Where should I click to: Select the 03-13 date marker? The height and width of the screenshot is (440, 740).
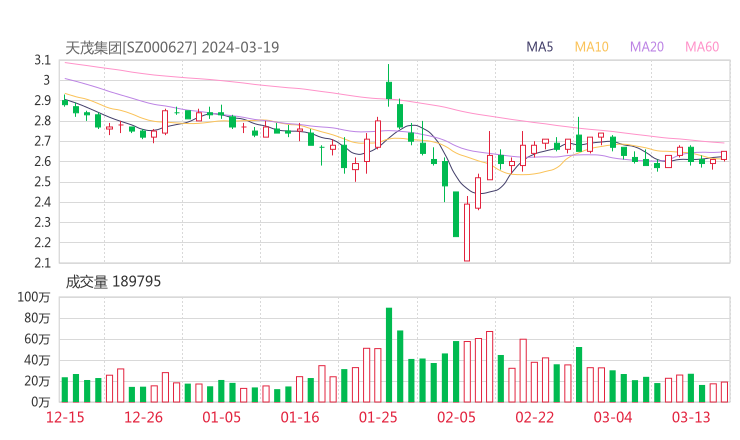pos(691,417)
